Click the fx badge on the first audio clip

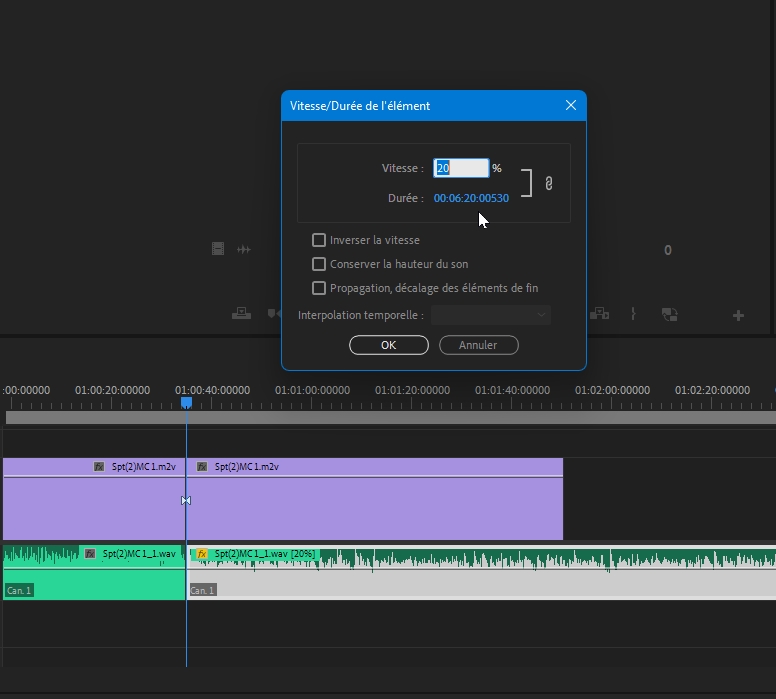click(x=89, y=554)
